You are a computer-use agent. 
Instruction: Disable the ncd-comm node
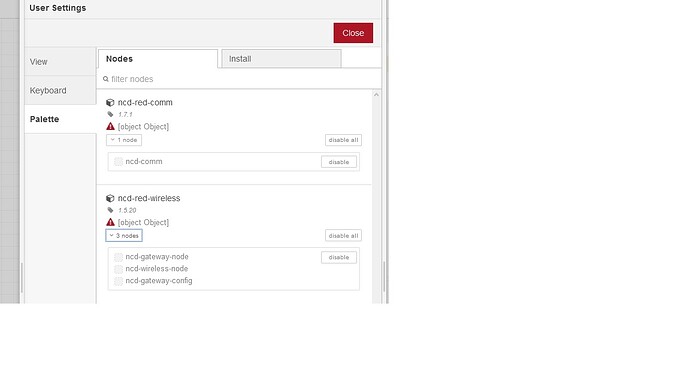(339, 162)
